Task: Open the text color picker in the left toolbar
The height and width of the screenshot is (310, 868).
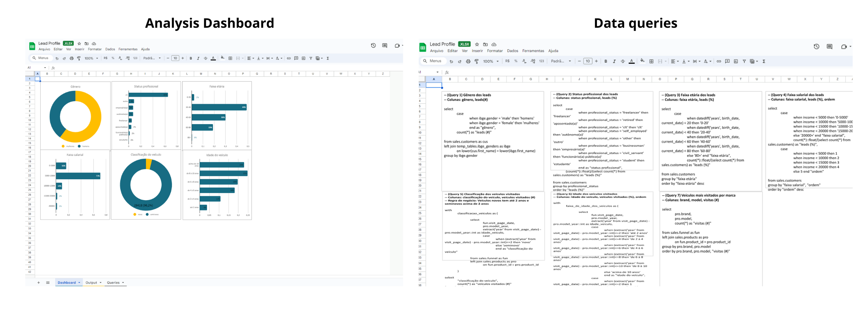Action: point(213,59)
